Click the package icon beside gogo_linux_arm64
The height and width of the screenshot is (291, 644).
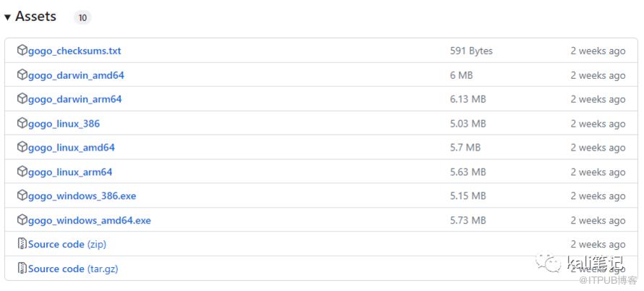[22, 172]
